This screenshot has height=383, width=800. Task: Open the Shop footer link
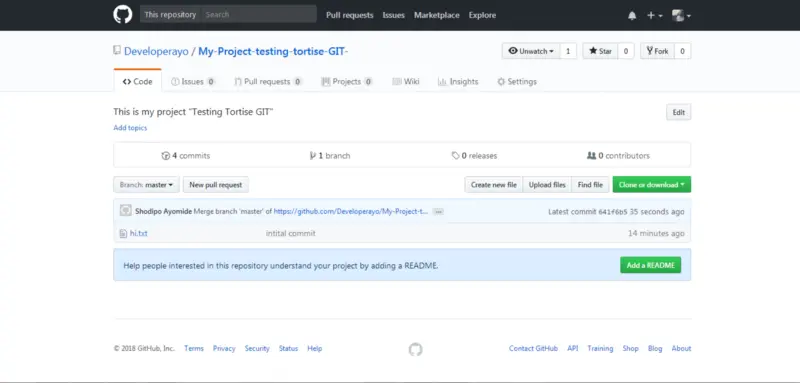tap(631, 348)
